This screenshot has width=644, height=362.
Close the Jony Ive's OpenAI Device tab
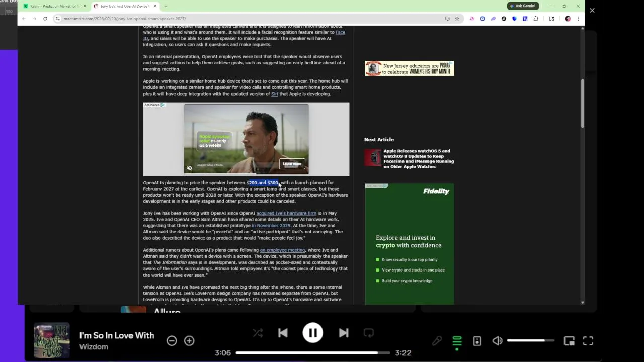coord(155,6)
